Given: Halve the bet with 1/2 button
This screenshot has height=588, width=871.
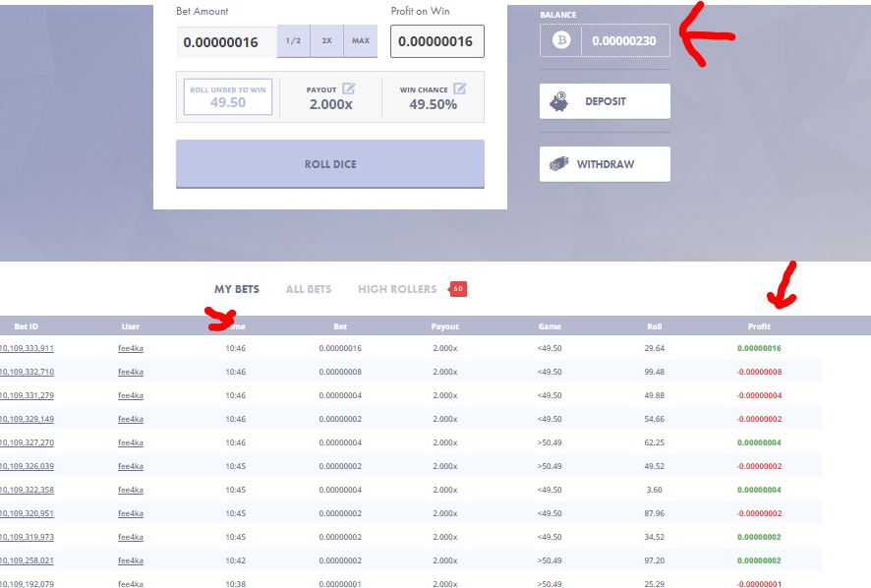Looking at the screenshot, I should point(293,41).
